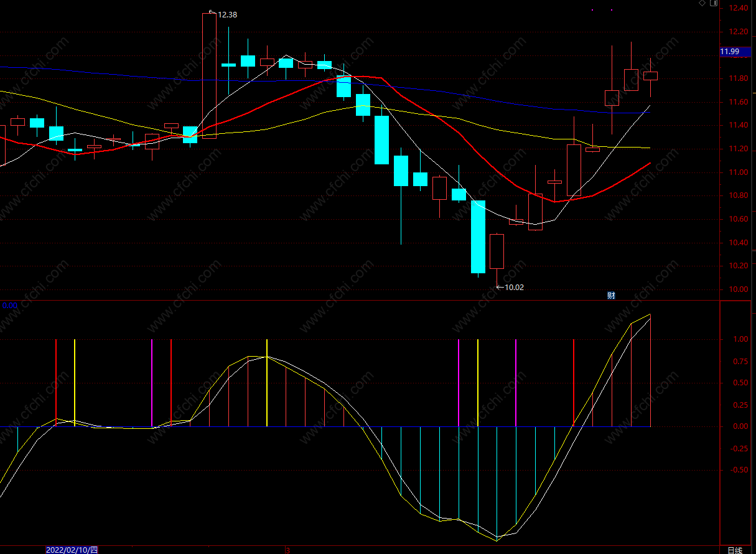Click the panel layout icon at top-right
This screenshot has height=554, width=756.
[713, 3]
